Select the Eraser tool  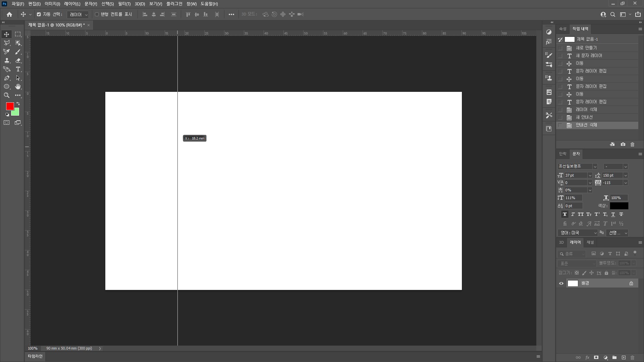pyautogui.click(x=18, y=61)
